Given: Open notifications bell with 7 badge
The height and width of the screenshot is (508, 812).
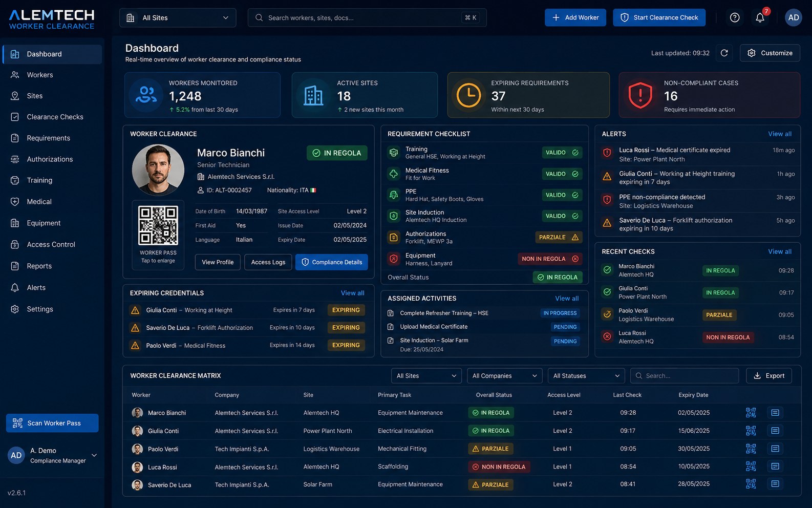Looking at the screenshot, I should tap(760, 17).
